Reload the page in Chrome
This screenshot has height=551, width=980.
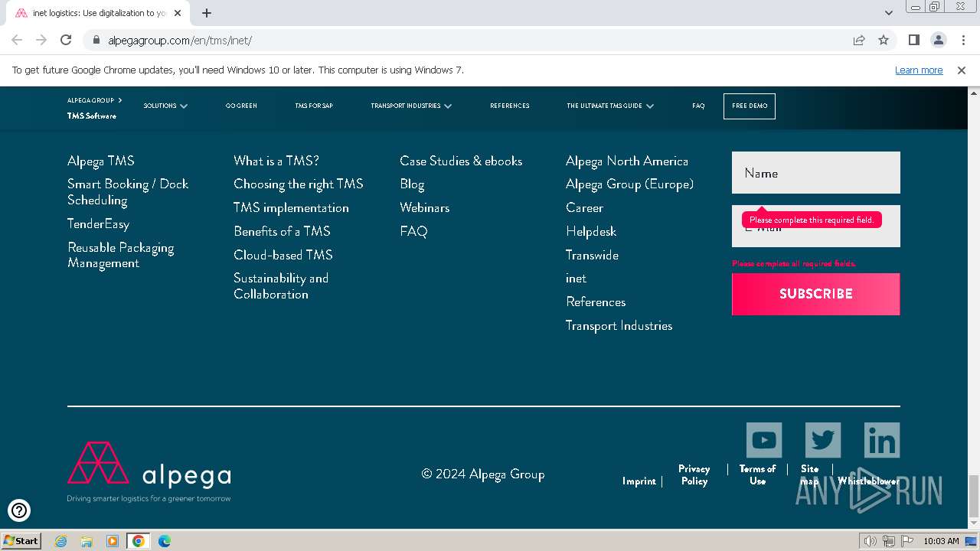[x=66, y=41]
